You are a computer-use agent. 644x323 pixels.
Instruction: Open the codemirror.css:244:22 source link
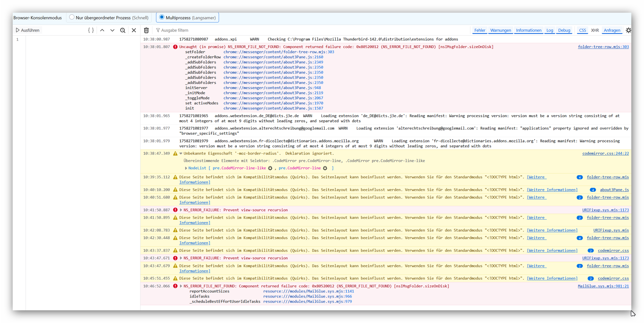coord(605,153)
